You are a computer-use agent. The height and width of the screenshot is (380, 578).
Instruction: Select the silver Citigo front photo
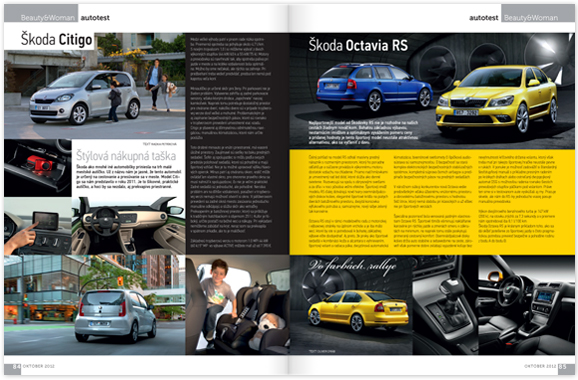[95, 86]
